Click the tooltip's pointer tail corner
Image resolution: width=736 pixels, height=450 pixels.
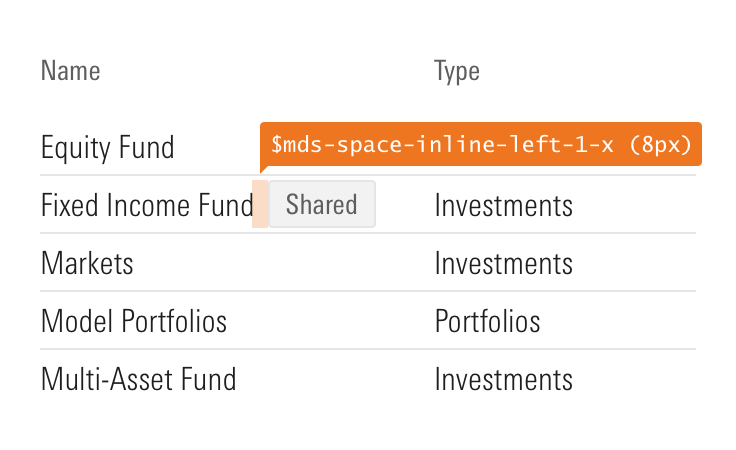pyautogui.click(x=263, y=169)
